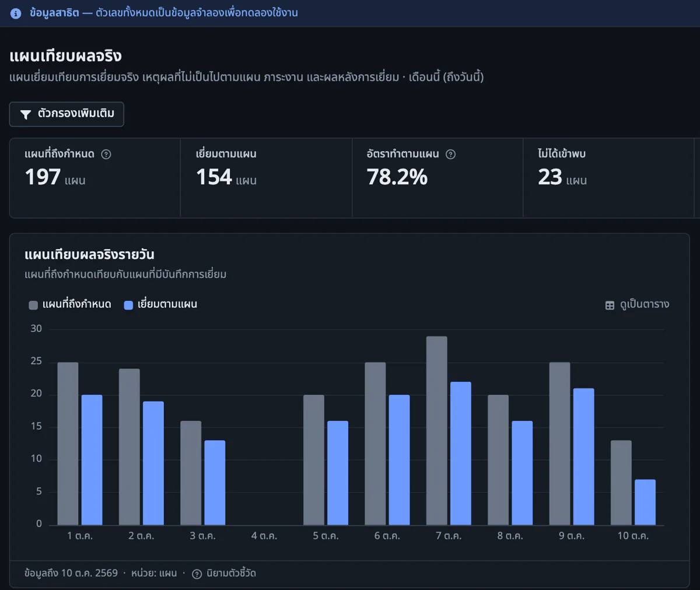Switch to table view with ดูเป็นตาราง
Screen dimensions: 700x590
637,305
